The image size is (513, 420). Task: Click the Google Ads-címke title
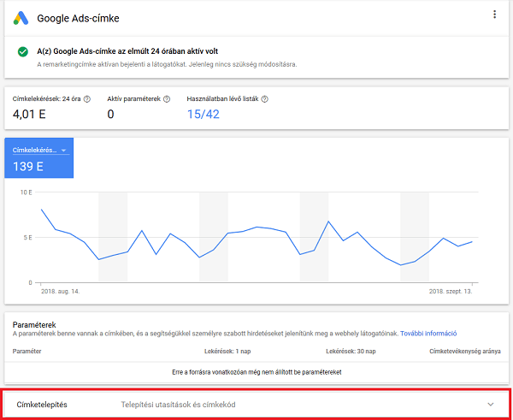[x=78, y=18]
